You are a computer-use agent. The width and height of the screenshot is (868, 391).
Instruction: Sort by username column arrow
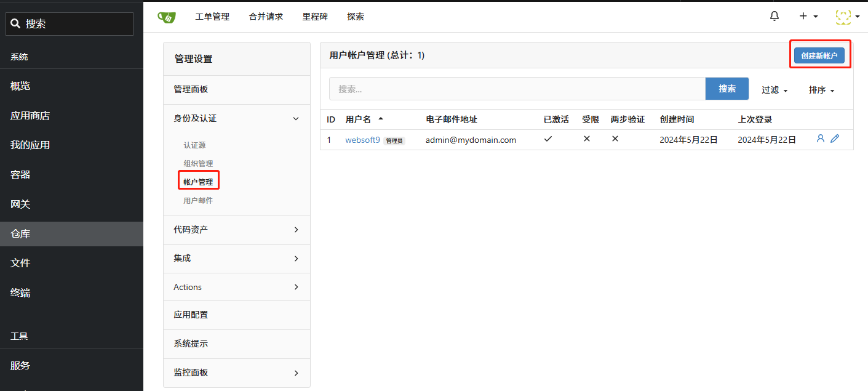[380, 119]
